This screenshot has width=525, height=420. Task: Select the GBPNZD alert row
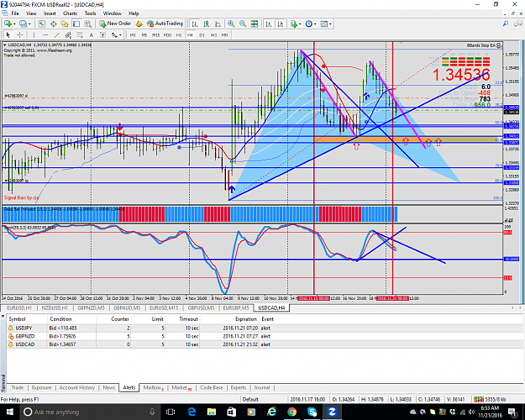pos(265,336)
